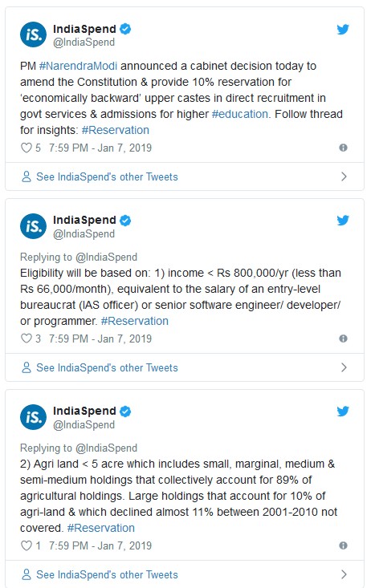Click See IndiaSpend's other Tweets in second card

pos(107,367)
